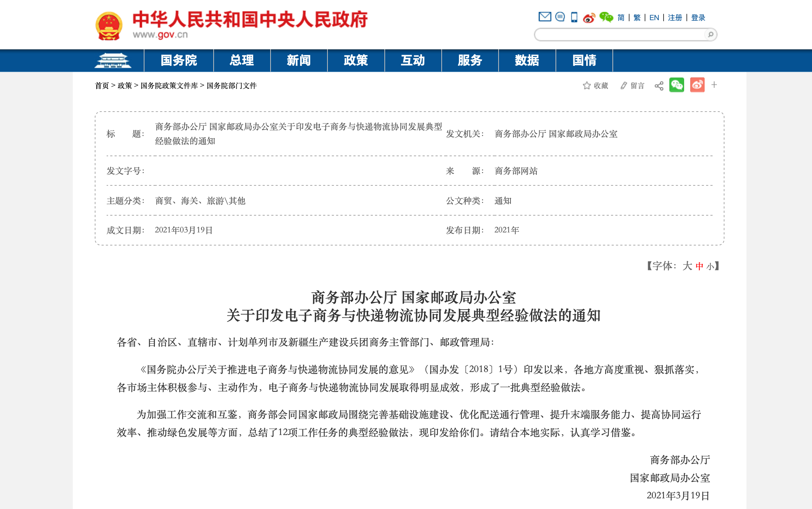Open the 政策 menu
Screen dimensions: 812x509
(356, 60)
